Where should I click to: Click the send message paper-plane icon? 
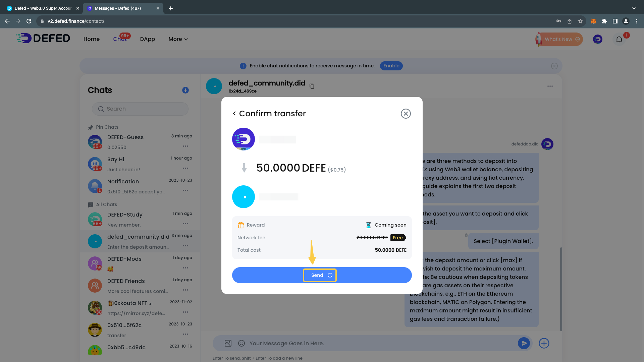pos(524,343)
